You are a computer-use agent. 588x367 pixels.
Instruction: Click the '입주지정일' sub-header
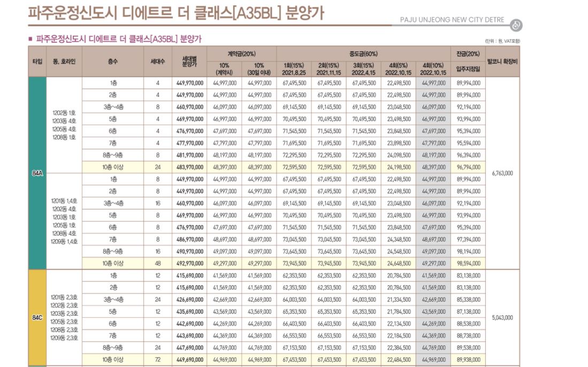(468, 69)
